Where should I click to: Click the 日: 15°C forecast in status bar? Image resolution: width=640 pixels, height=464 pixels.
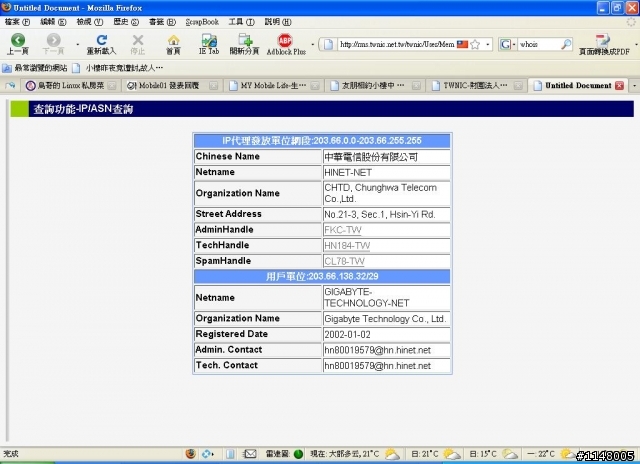click(x=493, y=454)
